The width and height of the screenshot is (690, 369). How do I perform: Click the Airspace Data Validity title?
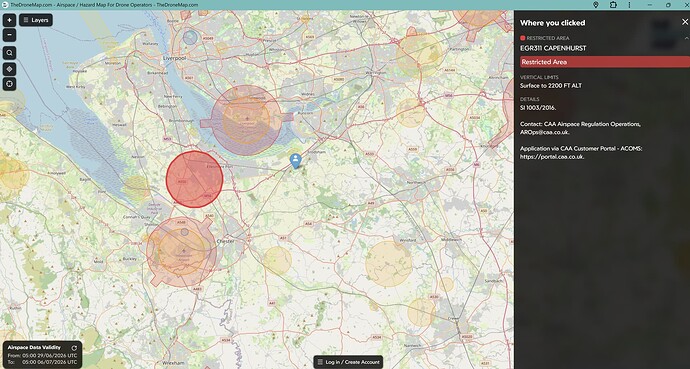(x=34, y=347)
